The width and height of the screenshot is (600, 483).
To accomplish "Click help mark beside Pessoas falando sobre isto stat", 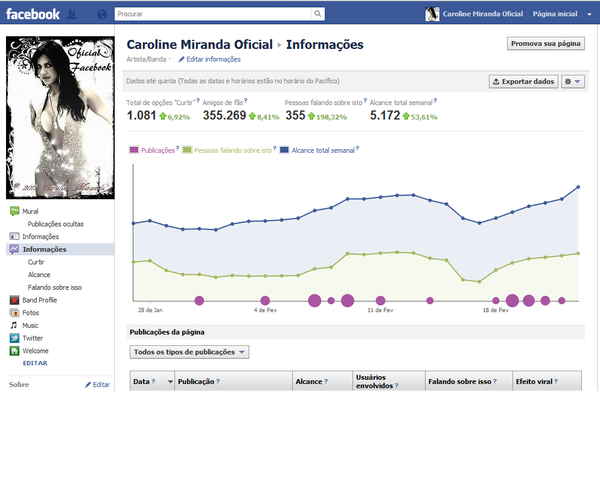I will point(365,101).
